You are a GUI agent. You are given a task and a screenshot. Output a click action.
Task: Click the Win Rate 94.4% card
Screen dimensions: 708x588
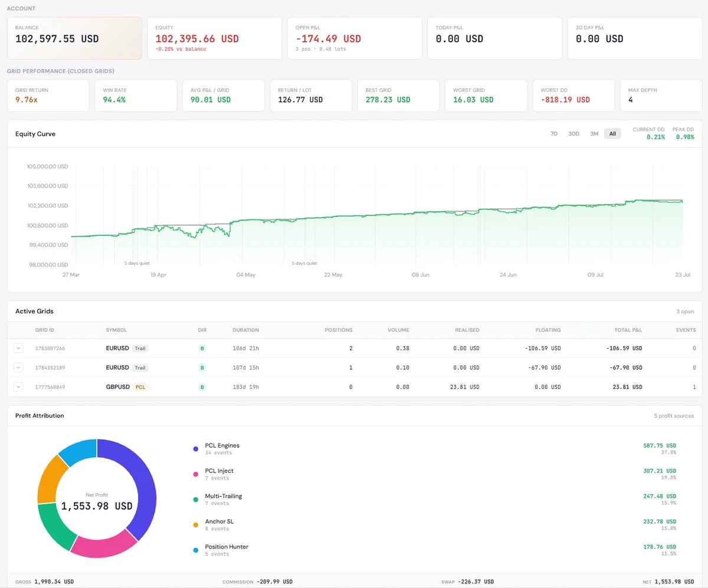(136, 96)
